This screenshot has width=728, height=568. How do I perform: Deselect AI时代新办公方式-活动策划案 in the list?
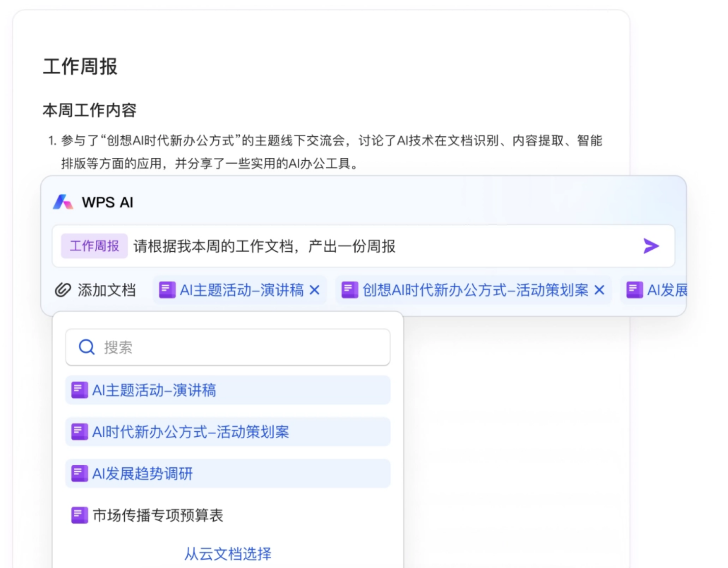coord(228,432)
